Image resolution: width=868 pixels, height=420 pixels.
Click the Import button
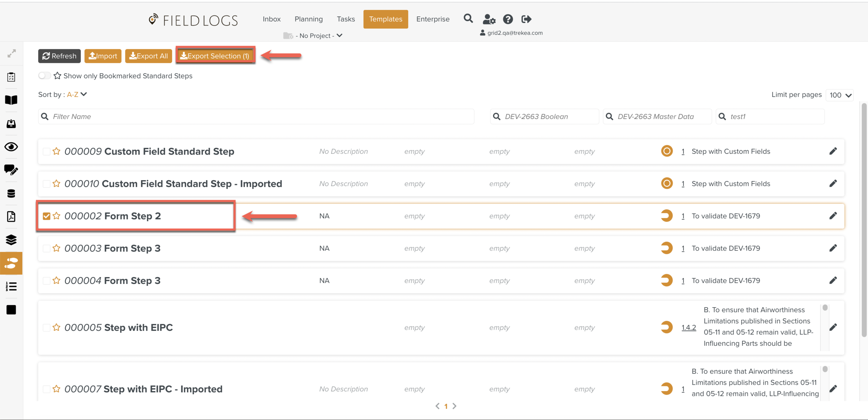click(103, 56)
